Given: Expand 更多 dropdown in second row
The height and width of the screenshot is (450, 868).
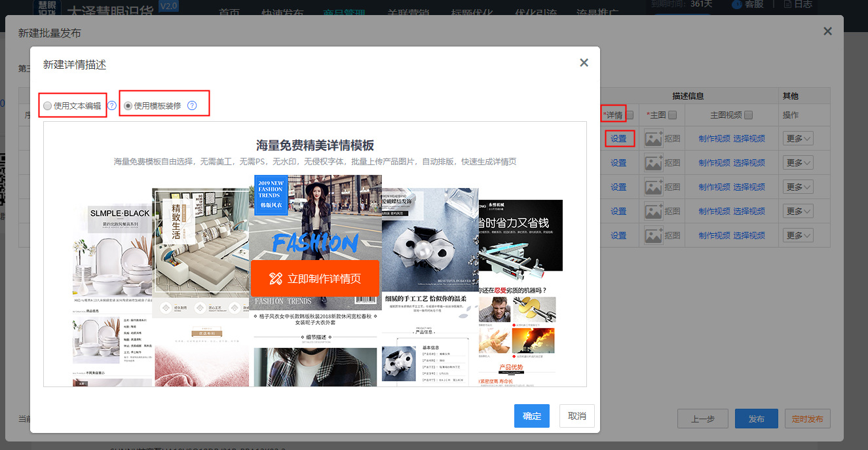Looking at the screenshot, I should [x=799, y=163].
